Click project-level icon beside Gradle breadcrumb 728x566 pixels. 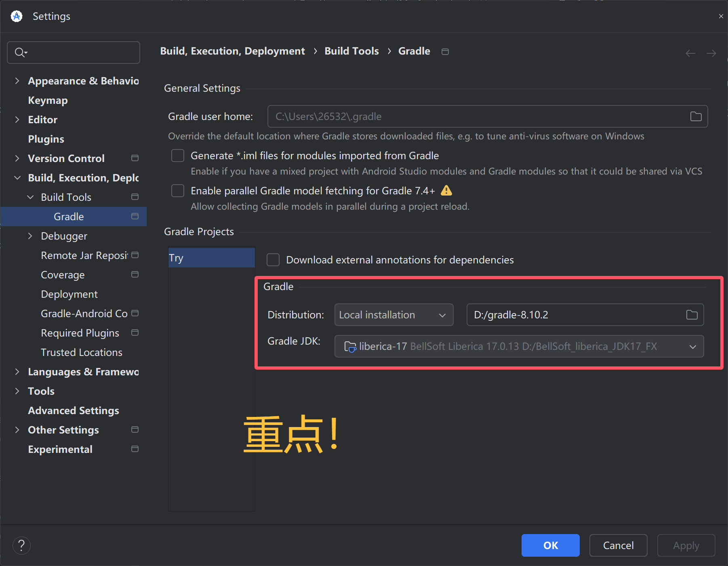[x=445, y=51]
